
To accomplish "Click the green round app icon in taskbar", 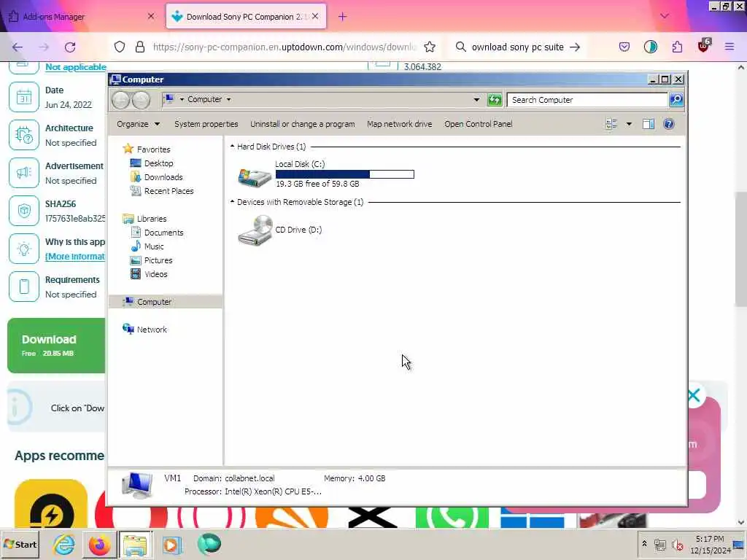I will tap(209, 544).
